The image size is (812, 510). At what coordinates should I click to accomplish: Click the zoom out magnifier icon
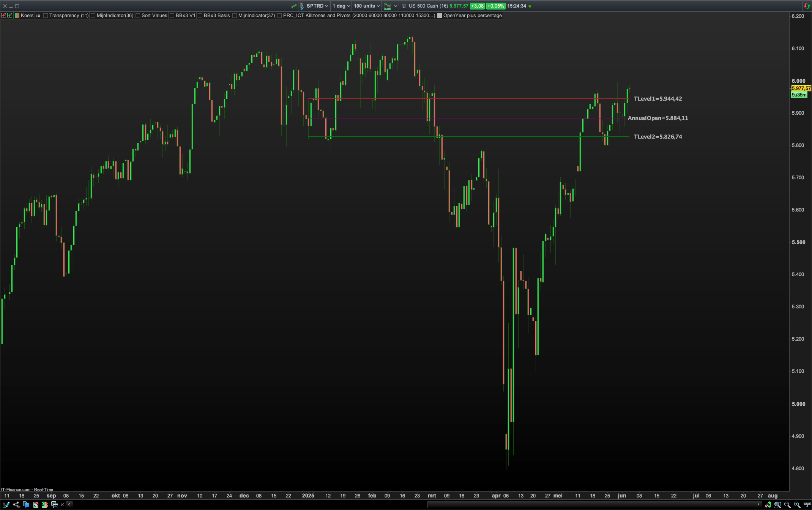click(x=787, y=505)
